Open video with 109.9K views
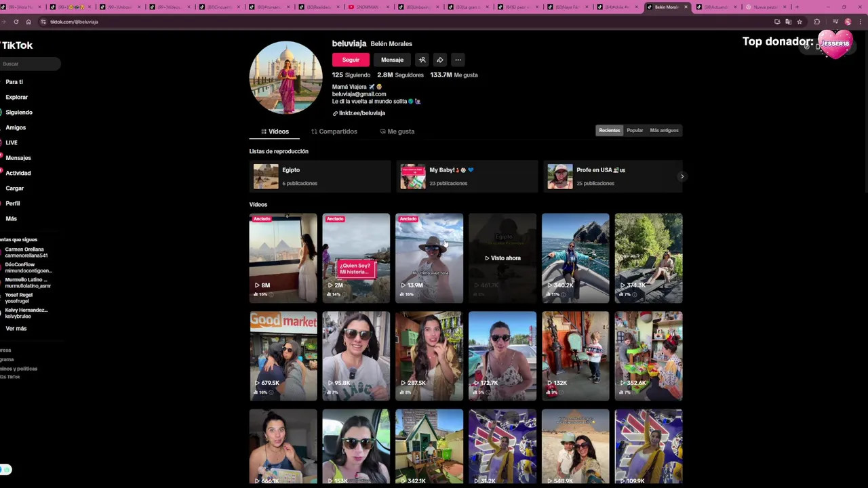This screenshot has width=868, height=488. point(649,447)
